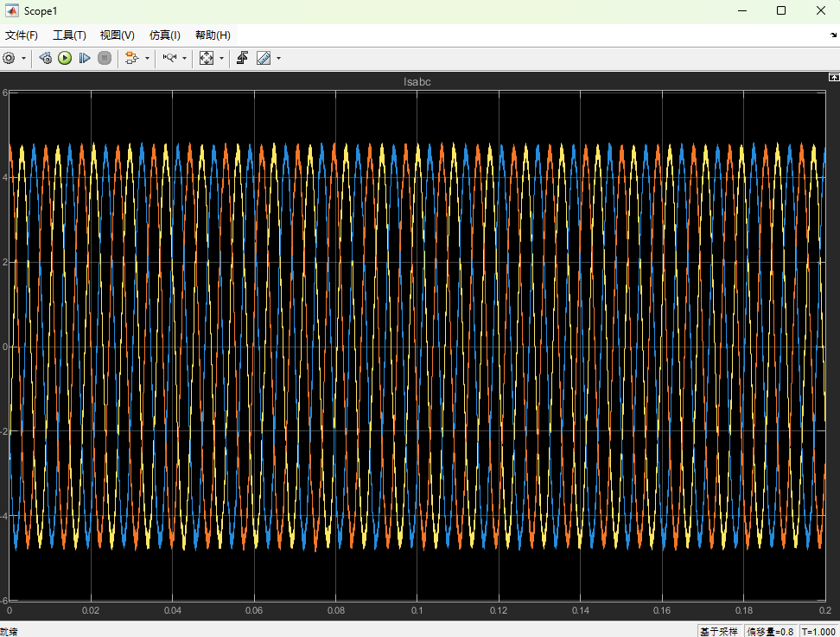Click the 就绪 status text
The width and height of the screenshot is (840, 637).
click(x=9, y=632)
